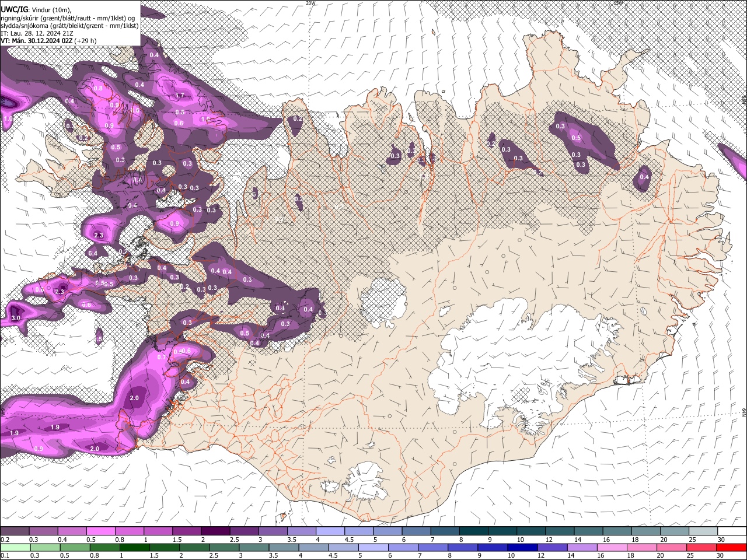The height and width of the screenshot is (560, 747).
Task: Click the light pink swatch at 16, lower legend
Action: point(611,547)
